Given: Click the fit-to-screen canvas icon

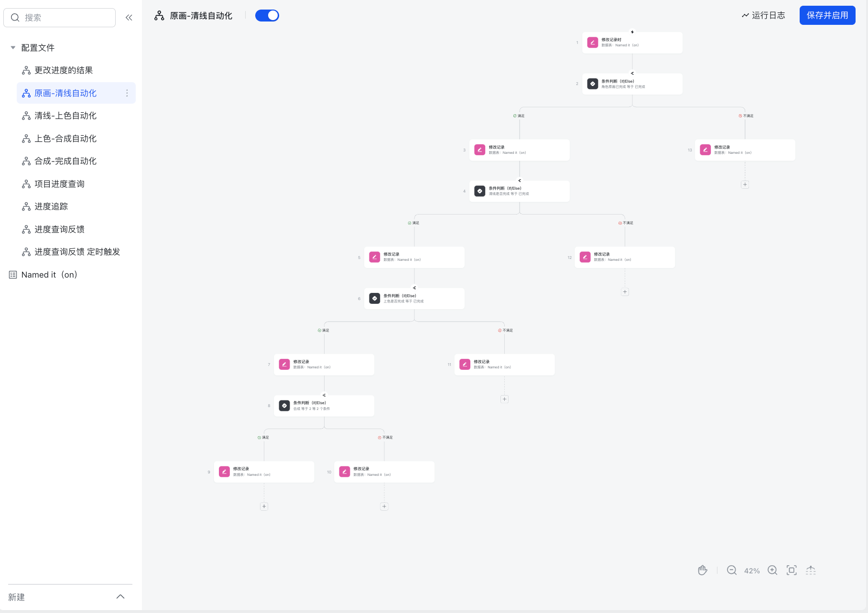Looking at the screenshot, I should 792,570.
